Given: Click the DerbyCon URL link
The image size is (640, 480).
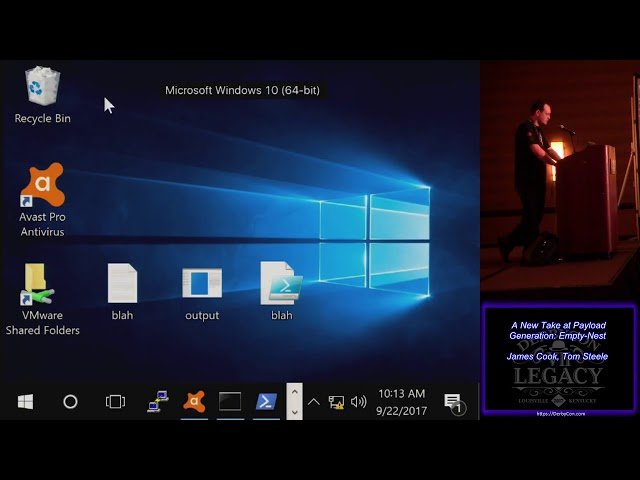Looking at the screenshot, I should (x=561, y=413).
